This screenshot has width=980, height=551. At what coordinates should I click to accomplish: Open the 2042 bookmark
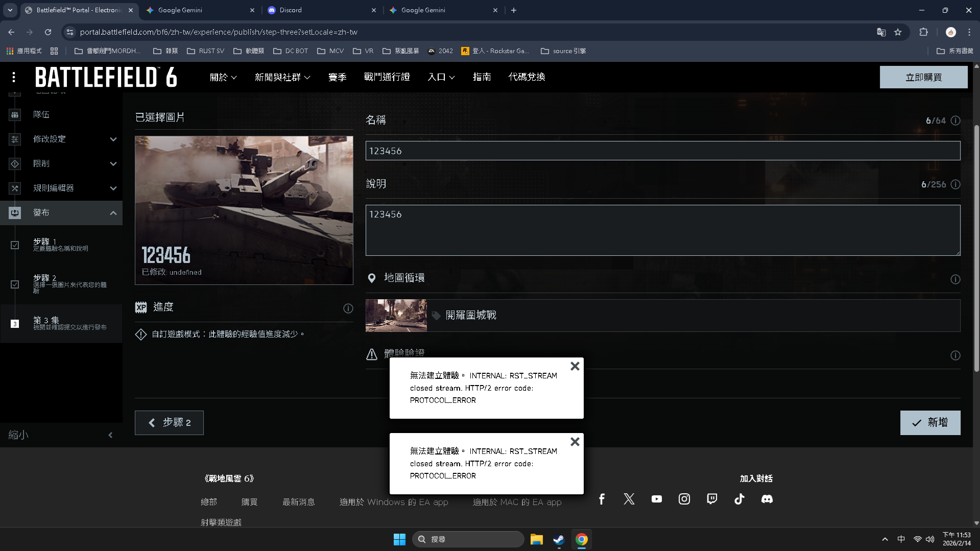coord(440,51)
